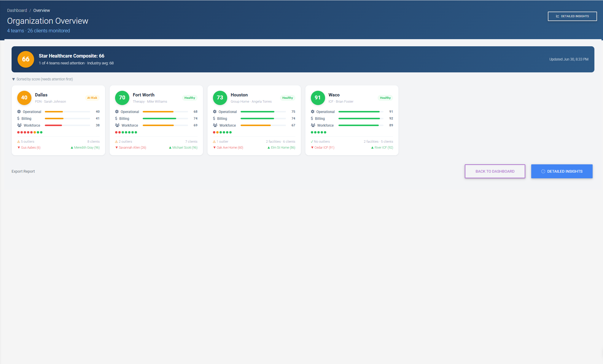
Task: Click the blue Detailed Insights button
Action: (x=562, y=171)
